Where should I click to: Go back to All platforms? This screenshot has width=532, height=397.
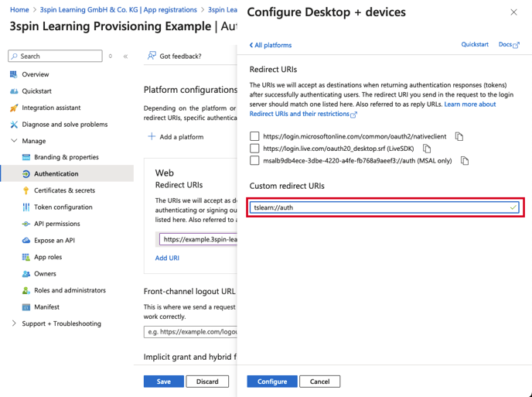271,45
